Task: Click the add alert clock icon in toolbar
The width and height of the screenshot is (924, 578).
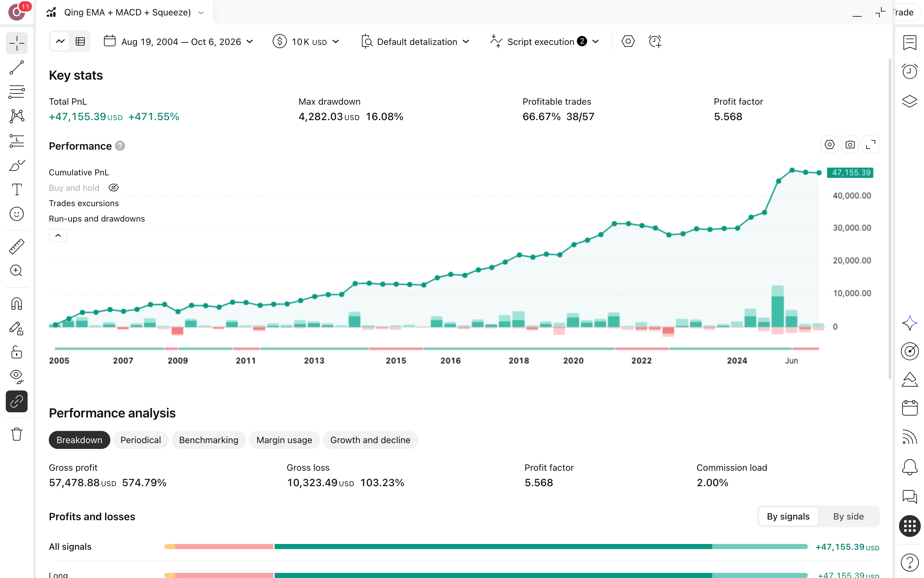Action: (655, 41)
